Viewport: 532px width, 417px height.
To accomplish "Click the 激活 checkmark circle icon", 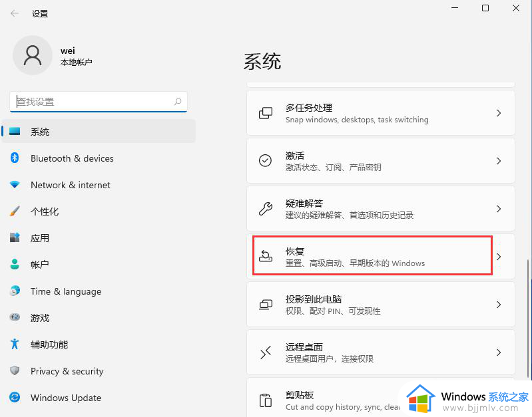I will [x=265, y=161].
